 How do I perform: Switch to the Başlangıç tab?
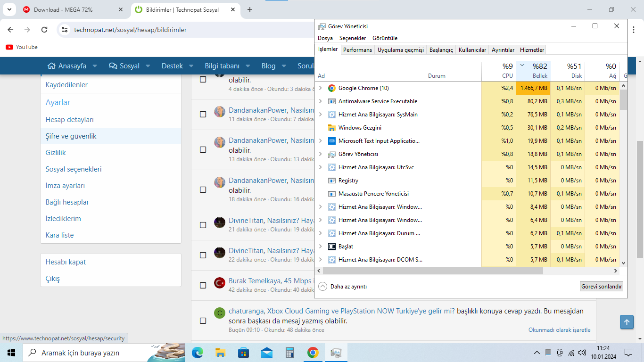[441, 50]
